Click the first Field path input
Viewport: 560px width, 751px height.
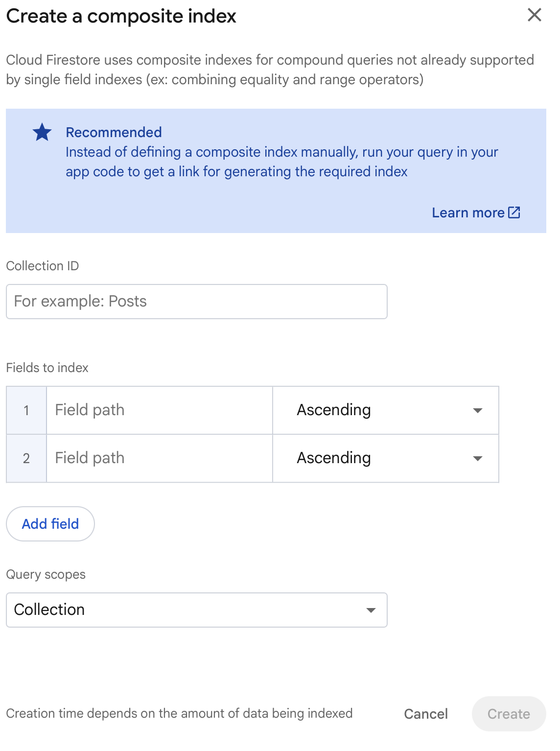tap(159, 410)
